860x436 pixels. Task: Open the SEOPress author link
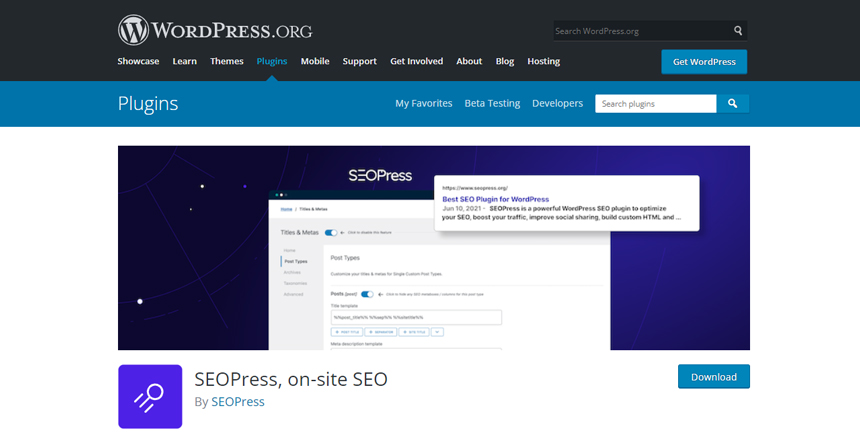237,401
